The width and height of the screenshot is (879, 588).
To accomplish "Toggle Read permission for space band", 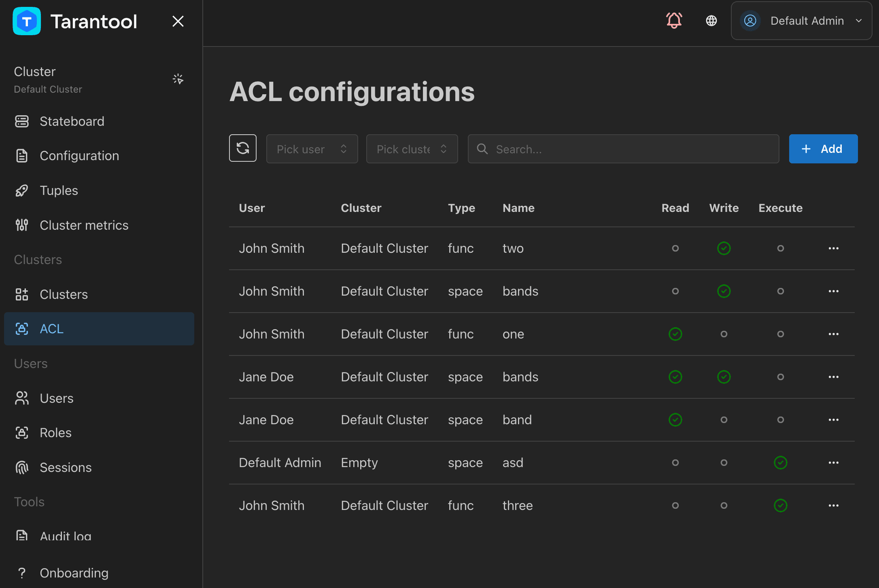I will click(675, 420).
